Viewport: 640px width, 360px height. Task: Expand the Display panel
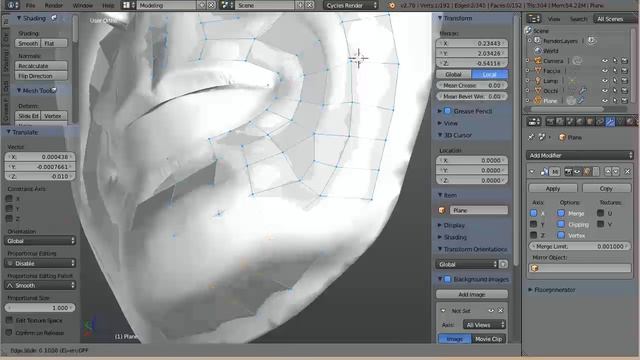tap(440, 225)
